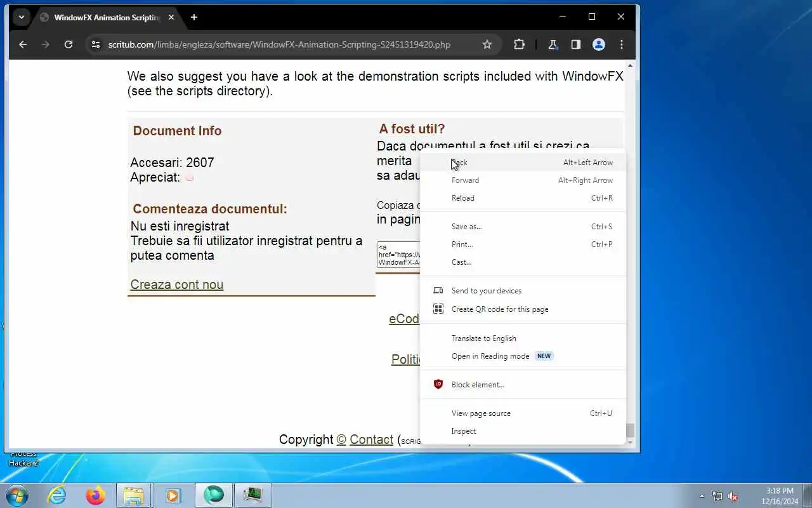Select Save as... from context menu
This screenshot has height=508, width=812.
[x=523, y=227]
